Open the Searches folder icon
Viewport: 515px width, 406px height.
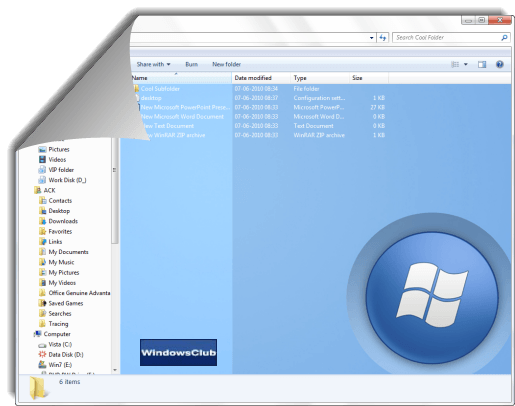[42, 314]
